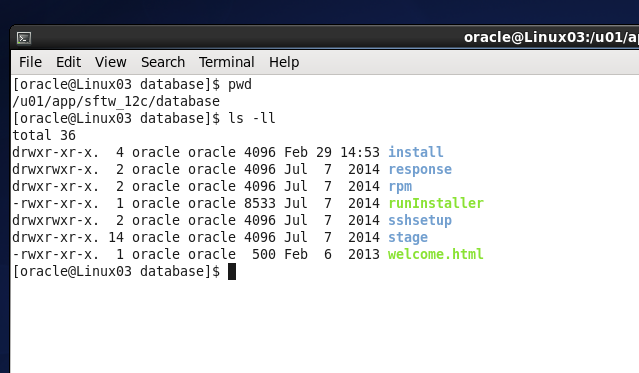Click the 'response' directory name
Image resolution: width=639 pixels, height=373 pixels.
click(420, 169)
